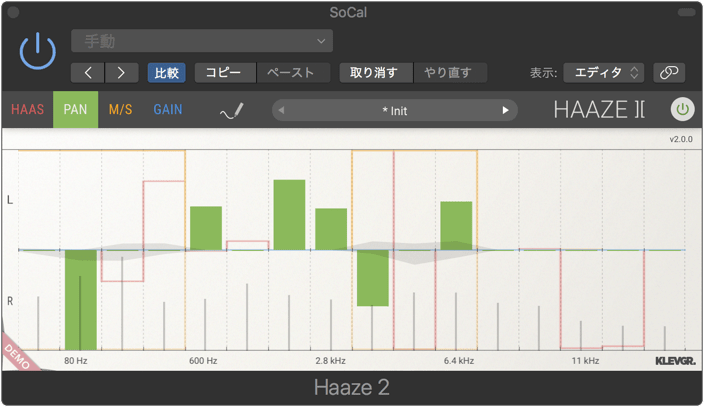Click the v2.0.0 version label
The height and width of the screenshot is (407, 704).
pos(681,139)
